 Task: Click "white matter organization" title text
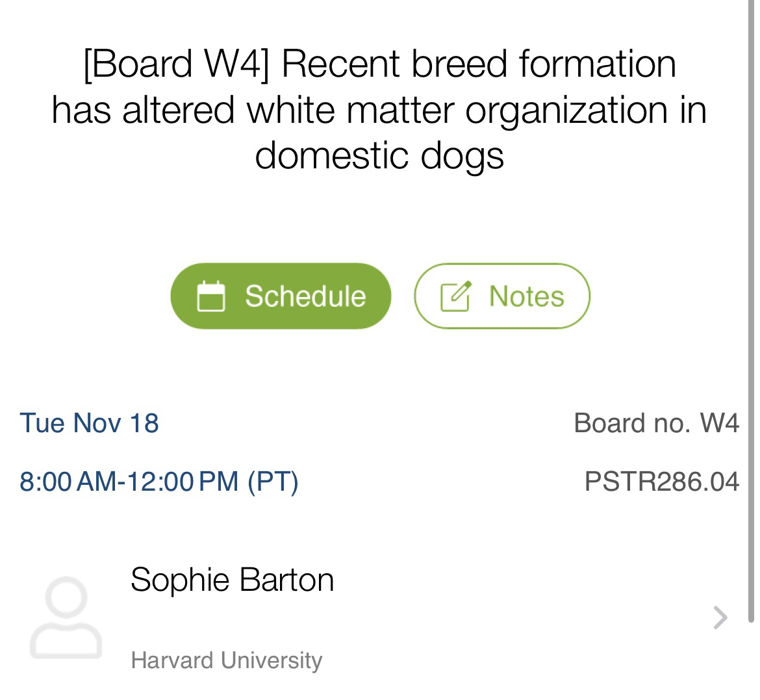458,110
